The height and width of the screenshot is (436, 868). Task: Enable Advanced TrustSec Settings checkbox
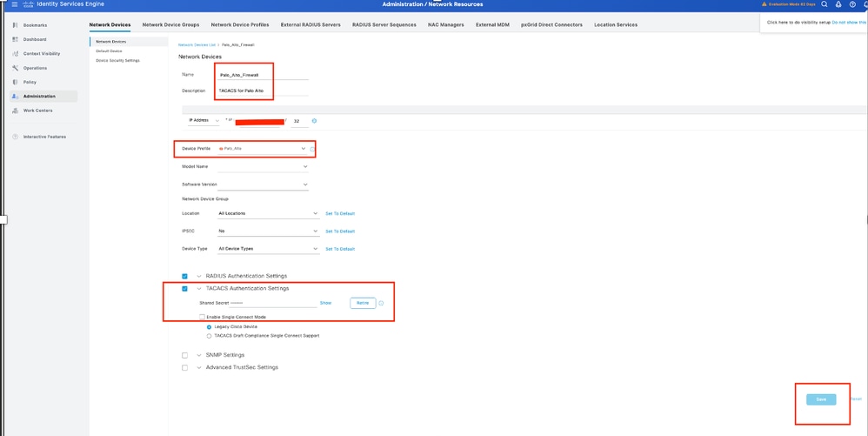185,367
